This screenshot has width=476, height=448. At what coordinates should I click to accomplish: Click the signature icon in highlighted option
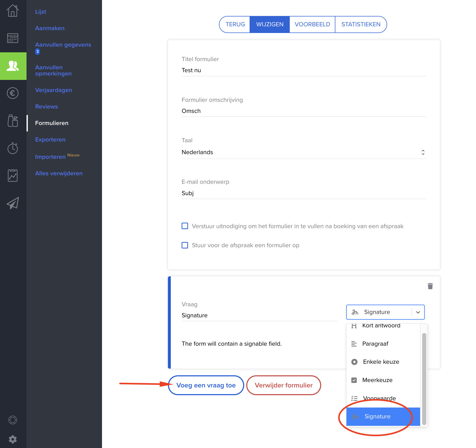tap(355, 417)
